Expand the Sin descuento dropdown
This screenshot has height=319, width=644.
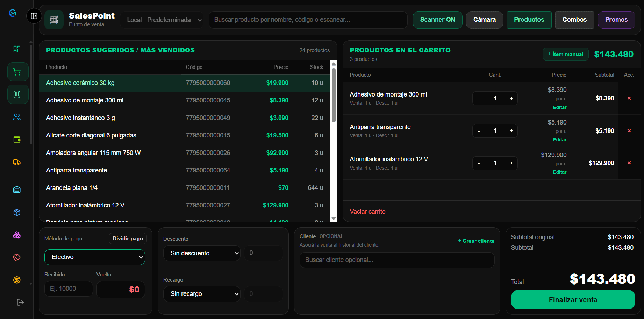tap(202, 253)
